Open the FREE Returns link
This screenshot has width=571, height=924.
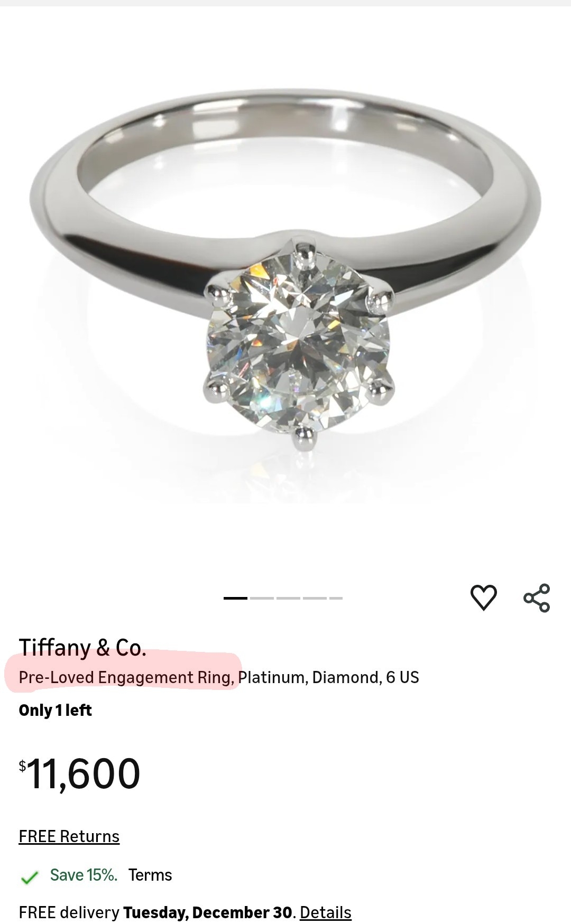tap(69, 836)
